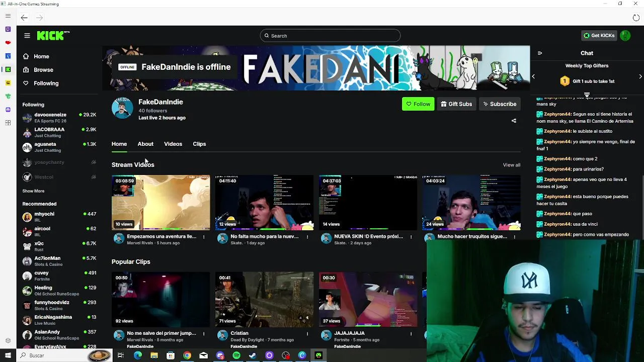Open options for 'No falta mucho para la nuev' video
Viewport: 644px width, 362px height.
click(x=307, y=237)
